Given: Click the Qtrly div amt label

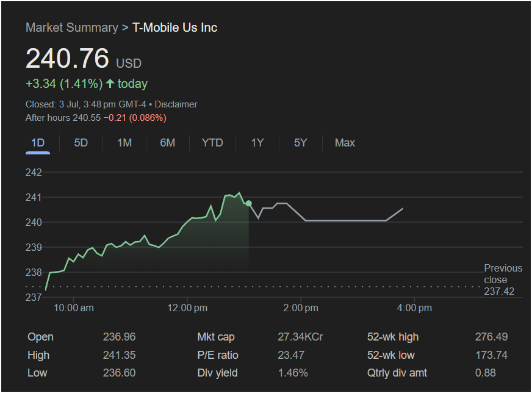Looking at the screenshot, I should click(x=397, y=373).
